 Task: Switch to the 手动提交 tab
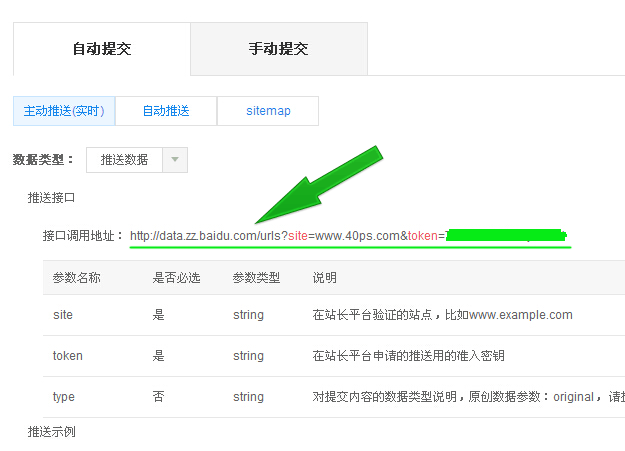pos(279,49)
